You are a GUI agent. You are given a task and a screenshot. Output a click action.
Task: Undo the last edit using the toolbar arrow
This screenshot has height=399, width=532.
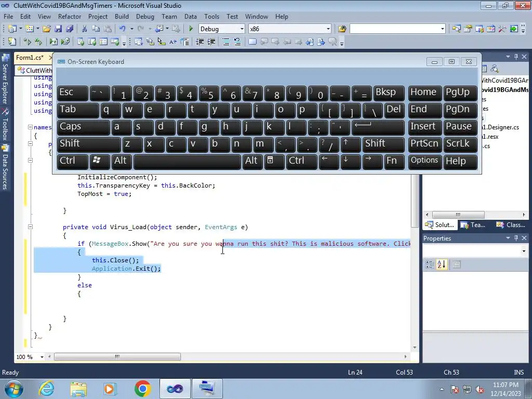pos(123,29)
